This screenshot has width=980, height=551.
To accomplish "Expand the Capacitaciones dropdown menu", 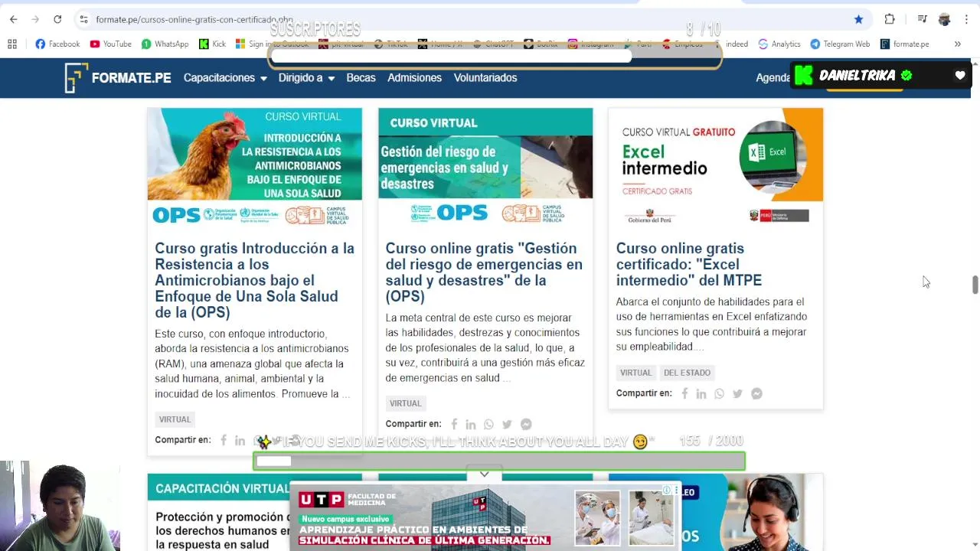I will pyautogui.click(x=225, y=77).
